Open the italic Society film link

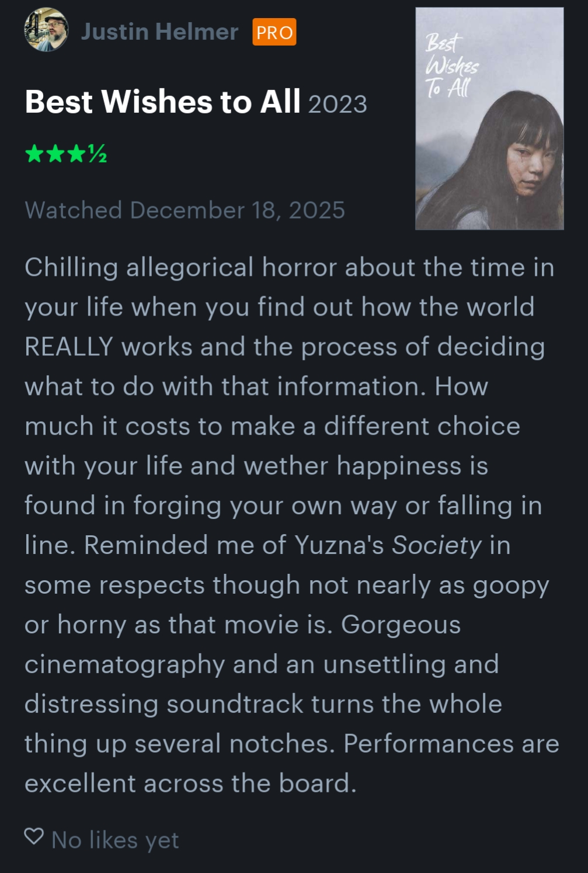[x=437, y=545]
